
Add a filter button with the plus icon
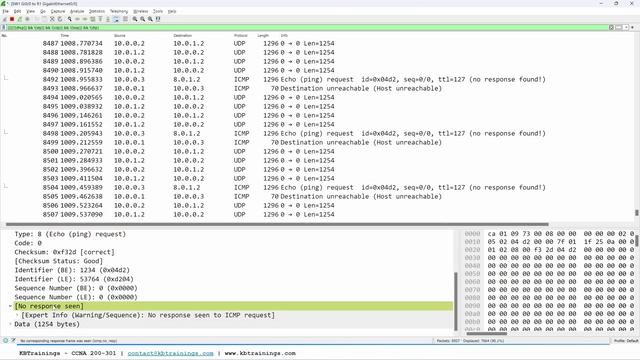[x=632, y=27]
